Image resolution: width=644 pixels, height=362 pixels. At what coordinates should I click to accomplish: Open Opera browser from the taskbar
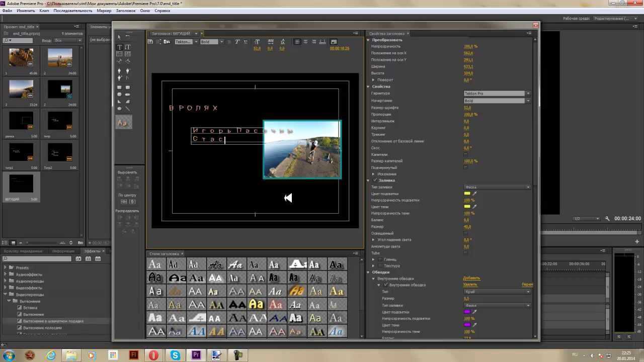click(x=154, y=355)
